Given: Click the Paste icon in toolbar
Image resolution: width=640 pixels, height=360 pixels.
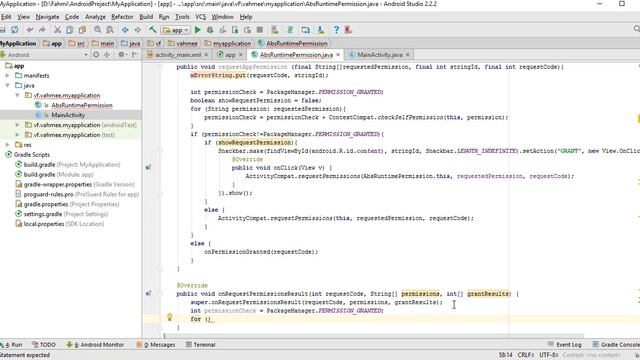Looking at the screenshot, I should pos(82,30).
